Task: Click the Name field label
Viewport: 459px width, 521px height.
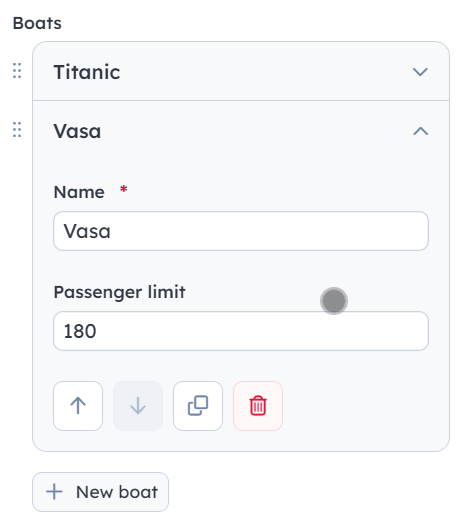Action: 79,192
